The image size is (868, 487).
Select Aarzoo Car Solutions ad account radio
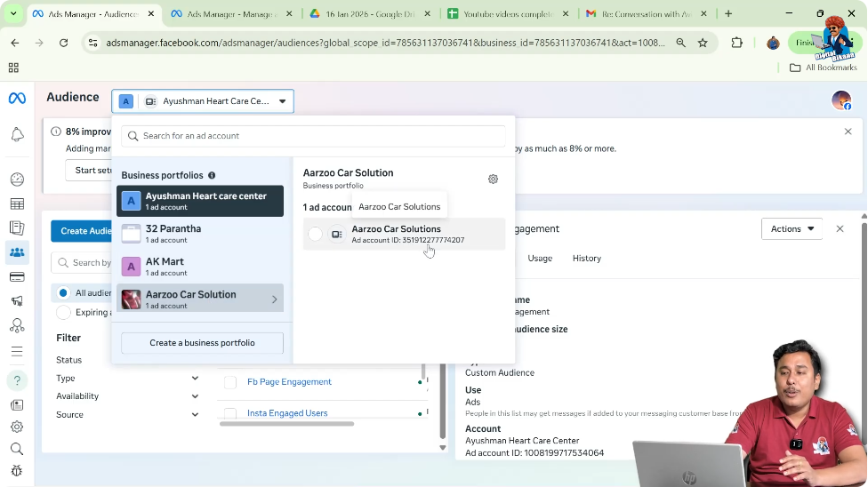315,234
